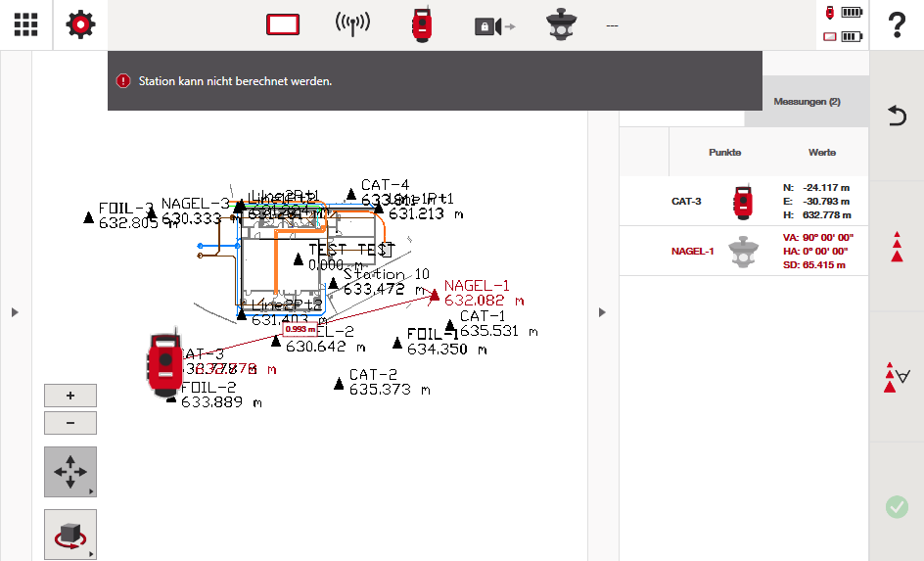
Task: Open the wireless signal connection icon
Action: (352, 25)
